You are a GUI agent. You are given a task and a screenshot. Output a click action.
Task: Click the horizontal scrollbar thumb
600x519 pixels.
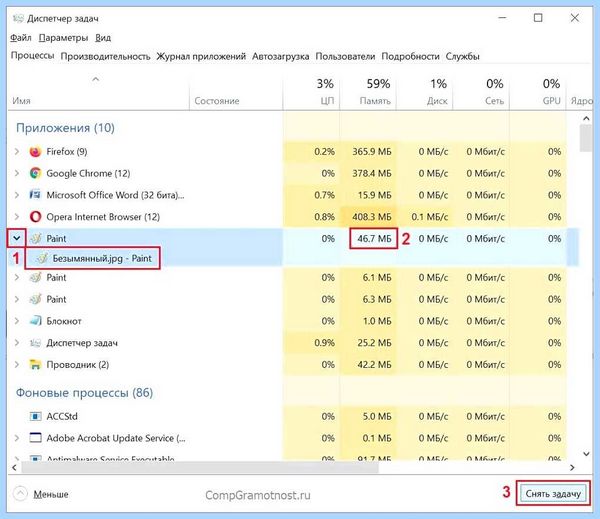pyautogui.click(x=200, y=467)
